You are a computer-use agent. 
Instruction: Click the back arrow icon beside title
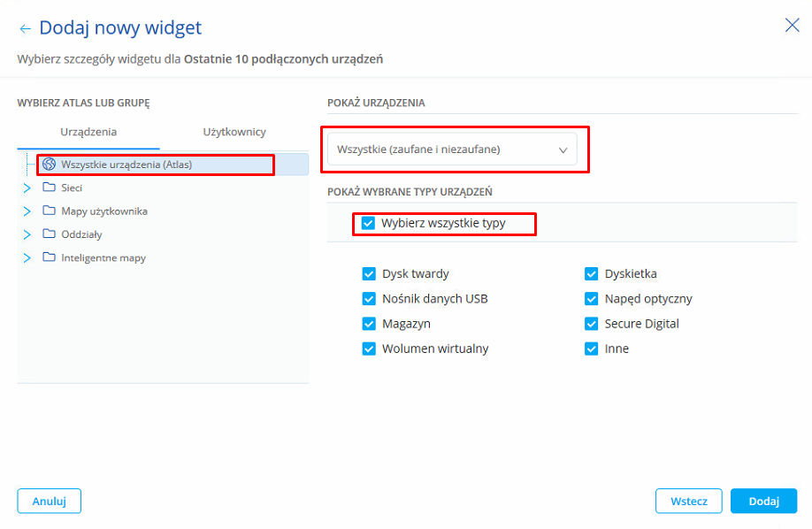[25, 29]
